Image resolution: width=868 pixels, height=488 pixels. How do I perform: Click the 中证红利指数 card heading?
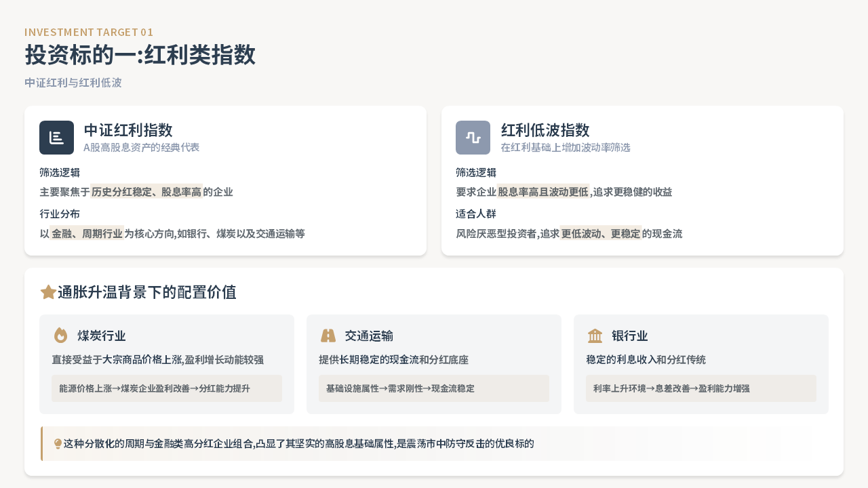(x=128, y=130)
